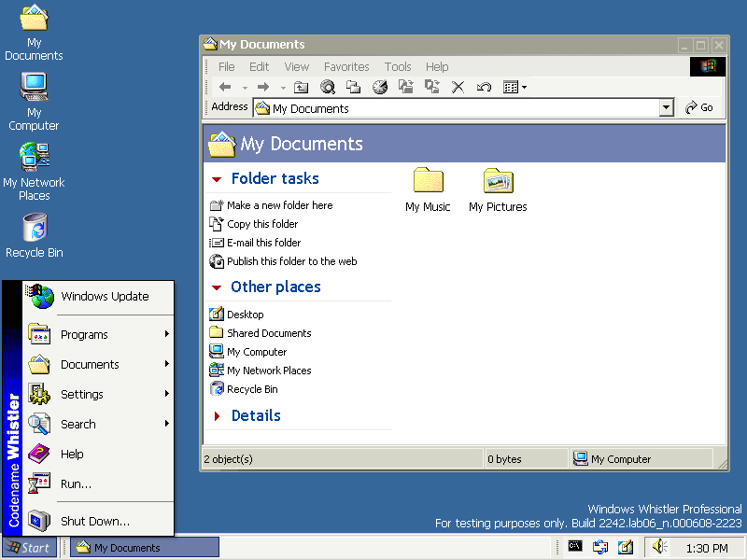747x560 pixels.
Task: Click the Back arrow in Explorer toolbar
Action: 225,87
